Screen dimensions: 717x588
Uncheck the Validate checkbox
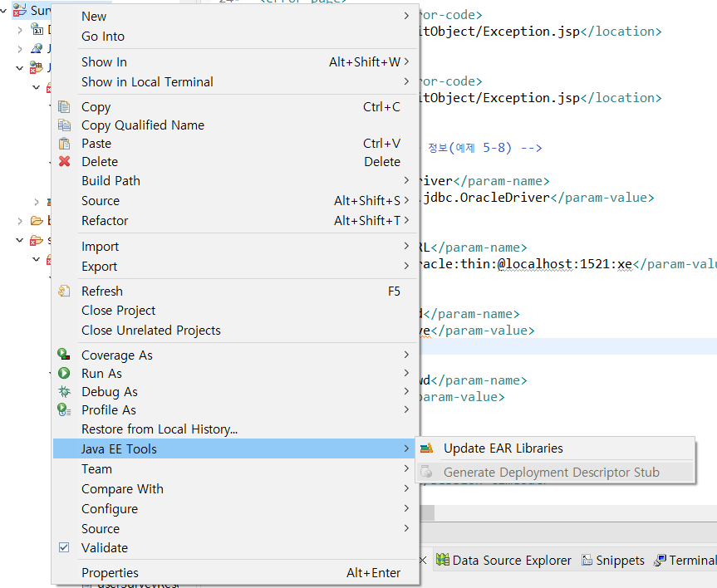(x=64, y=547)
